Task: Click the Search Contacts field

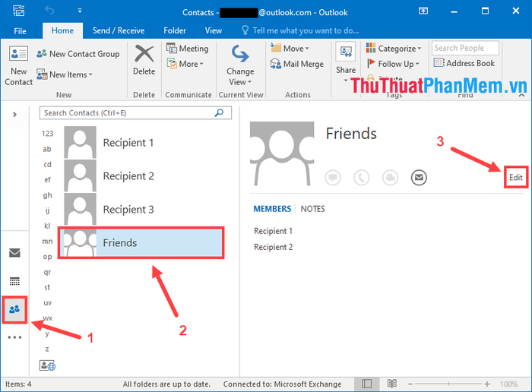Action: (x=128, y=112)
